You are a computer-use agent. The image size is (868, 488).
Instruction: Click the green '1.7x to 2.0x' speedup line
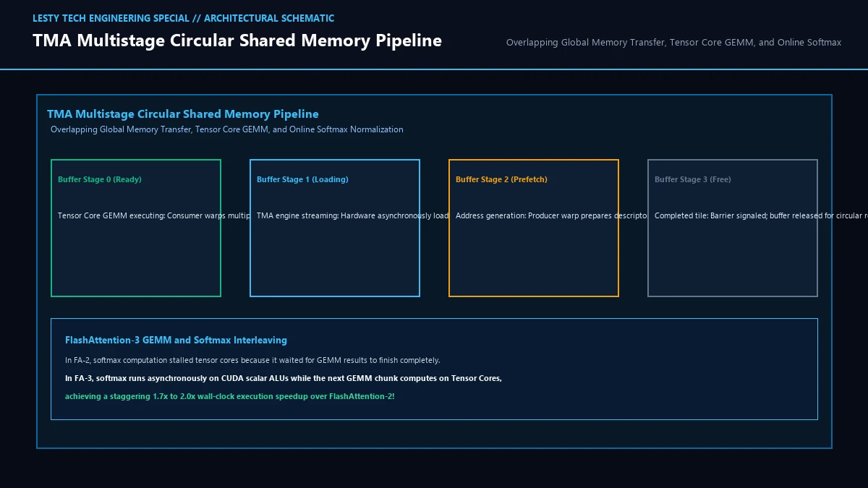click(230, 396)
